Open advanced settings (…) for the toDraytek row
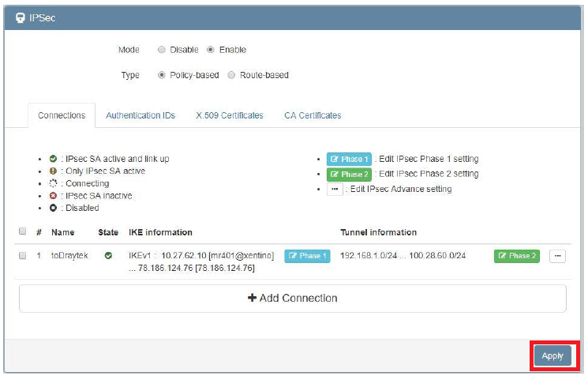Viewport: 588px width, 376px height. tap(557, 256)
